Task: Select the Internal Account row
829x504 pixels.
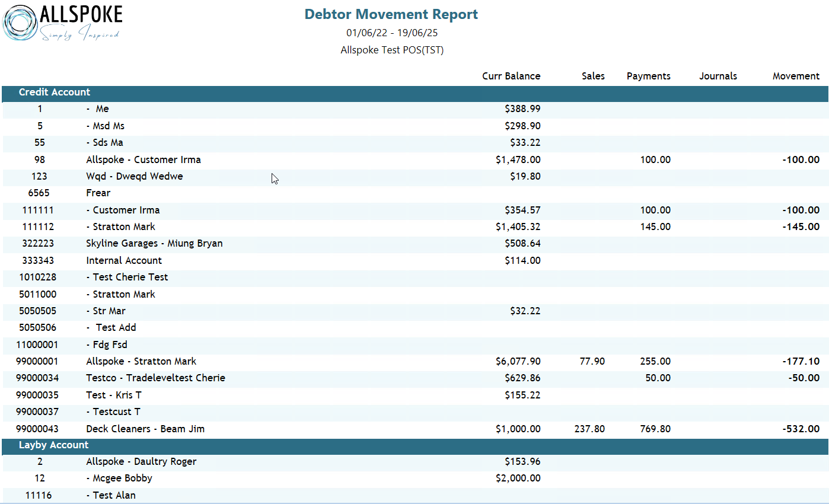Action: (414, 260)
